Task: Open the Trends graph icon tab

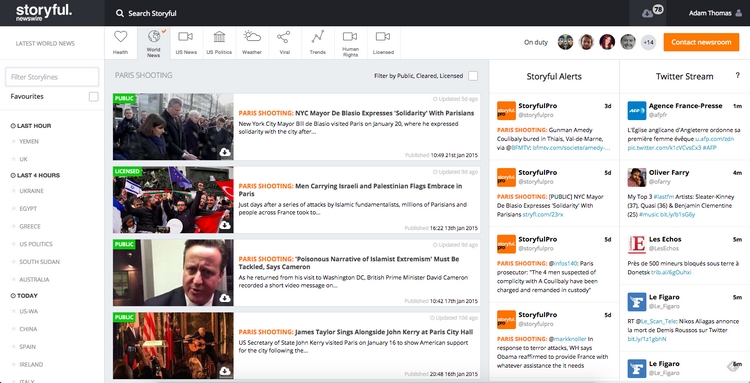Action: (318, 36)
